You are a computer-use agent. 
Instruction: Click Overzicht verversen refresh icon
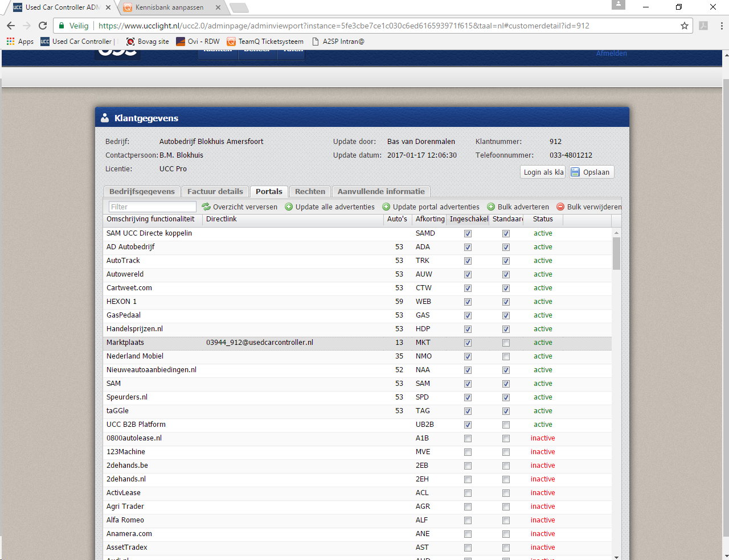(x=206, y=207)
